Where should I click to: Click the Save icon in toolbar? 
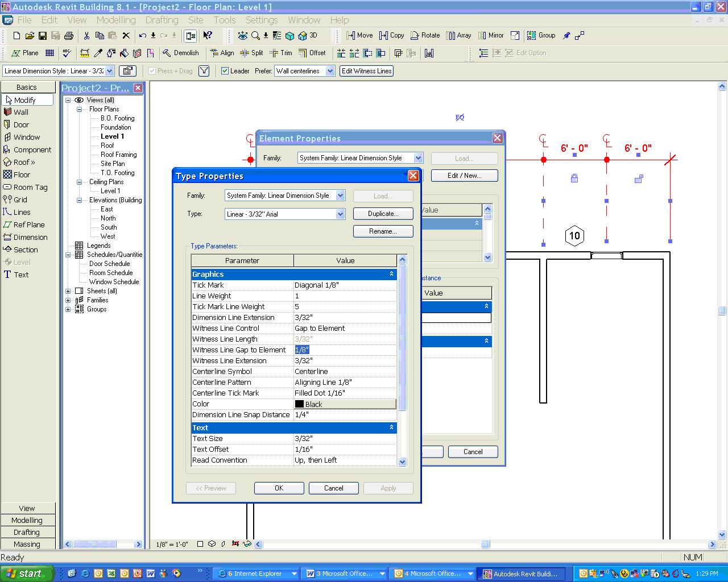pos(43,36)
